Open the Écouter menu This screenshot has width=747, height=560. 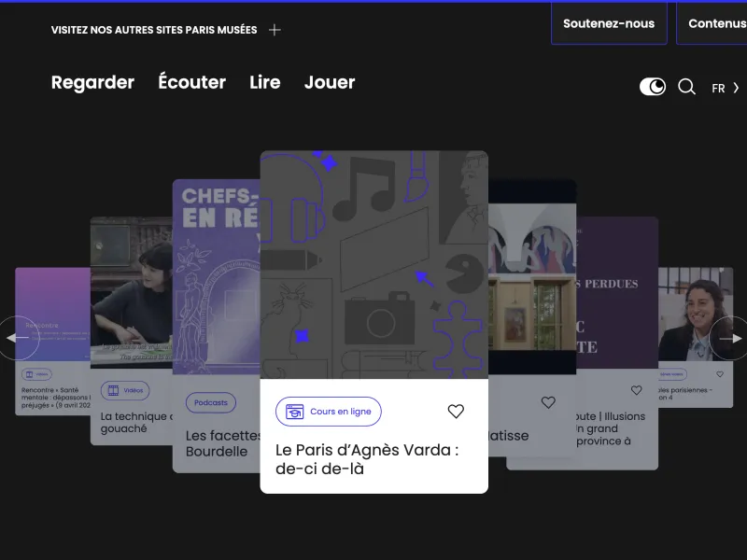pos(191,82)
